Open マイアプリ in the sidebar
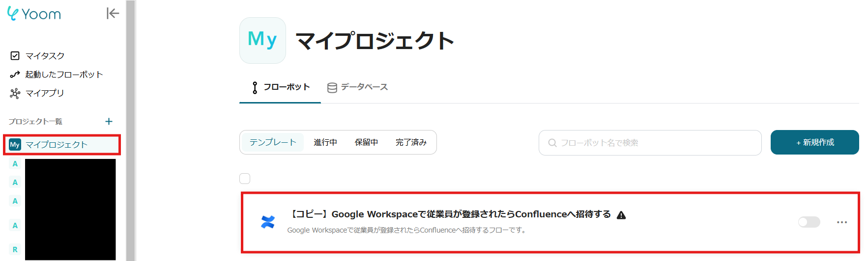The image size is (868, 261). [x=45, y=93]
